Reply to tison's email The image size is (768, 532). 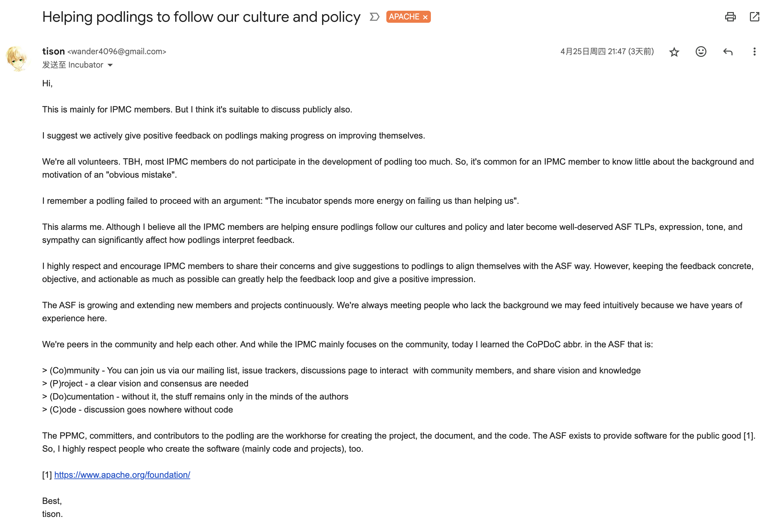(x=727, y=52)
